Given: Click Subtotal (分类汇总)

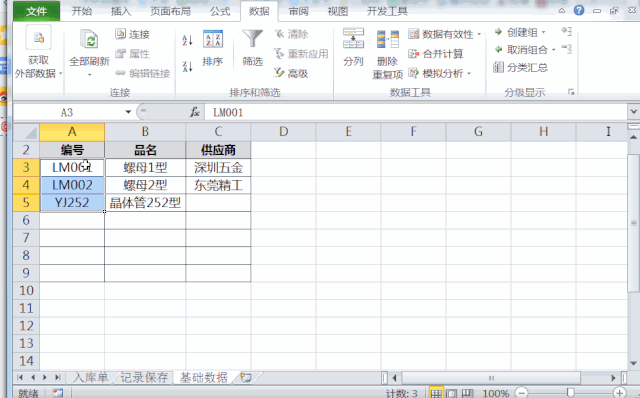Looking at the screenshot, I should click(520, 67).
